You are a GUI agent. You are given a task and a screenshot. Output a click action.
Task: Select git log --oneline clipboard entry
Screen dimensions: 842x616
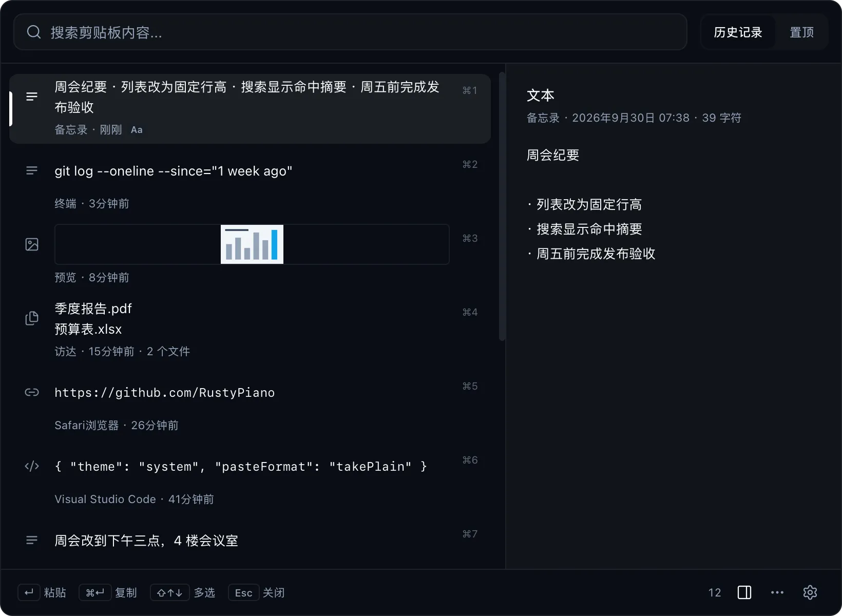click(250, 183)
